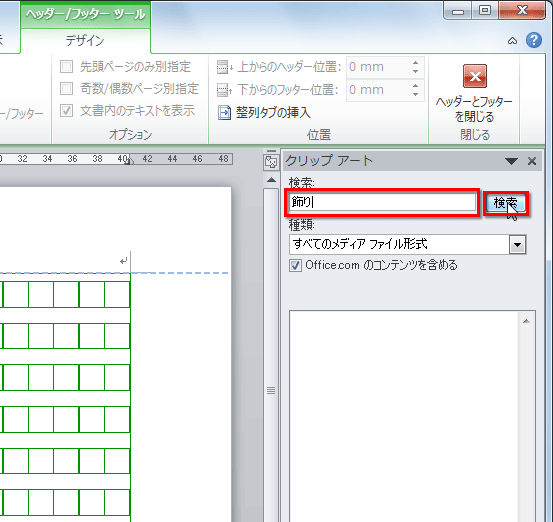Screen dimensions: 553x522
Task: Open the クリップ アート pane options menu arrow
Action: [511, 161]
